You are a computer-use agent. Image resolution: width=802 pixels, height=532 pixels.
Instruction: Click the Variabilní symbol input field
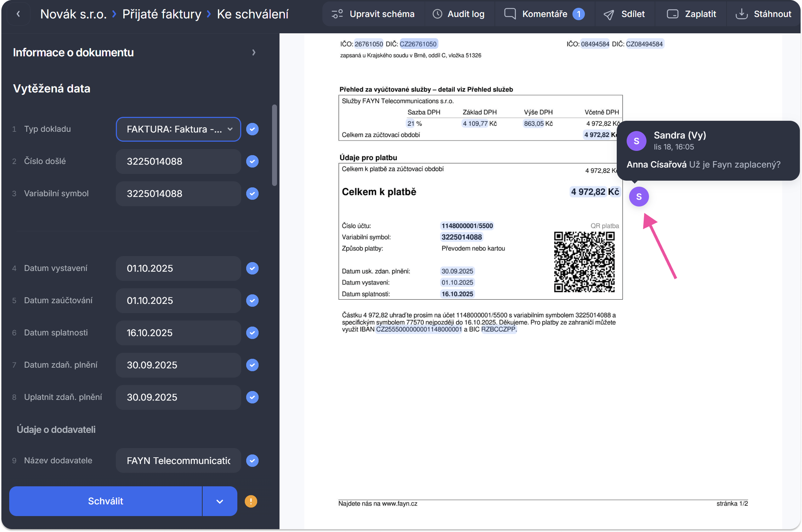(179, 194)
